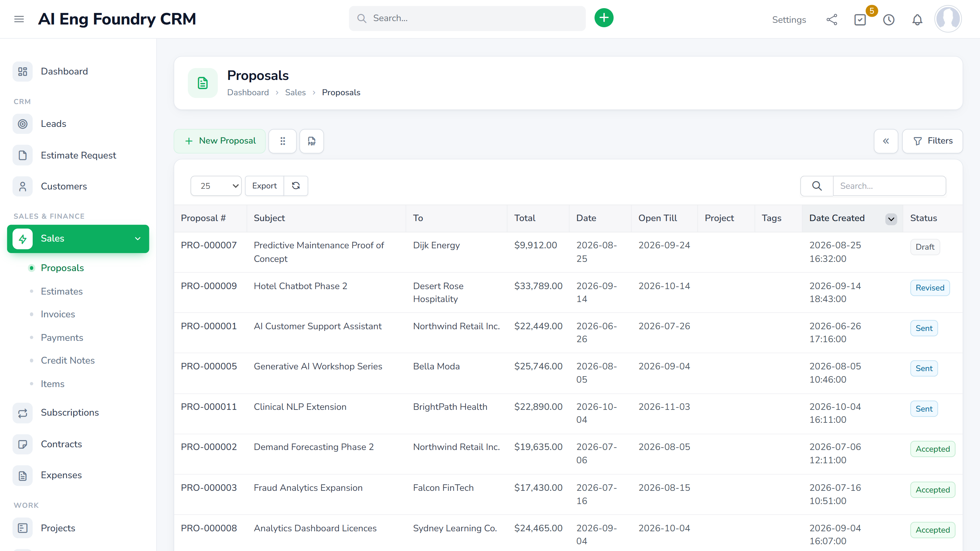This screenshot has width=980, height=551.
Task: Collapse table with double chevron icon
Action: click(886, 141)
